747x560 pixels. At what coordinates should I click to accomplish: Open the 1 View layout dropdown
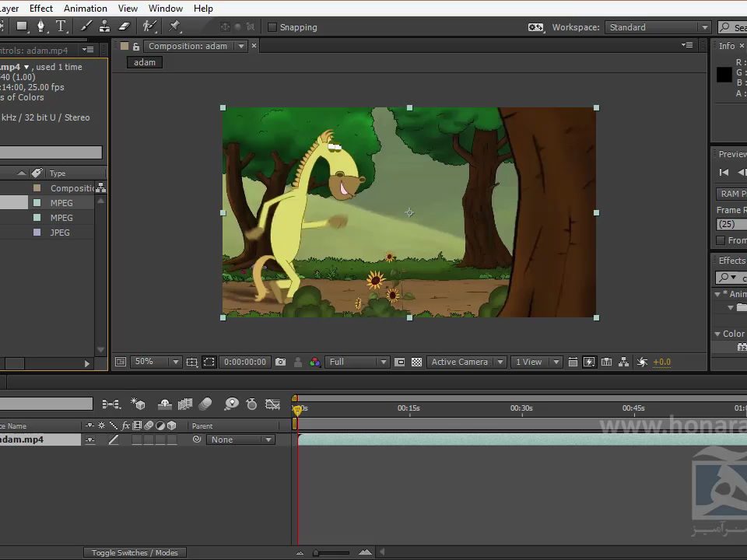536,362
